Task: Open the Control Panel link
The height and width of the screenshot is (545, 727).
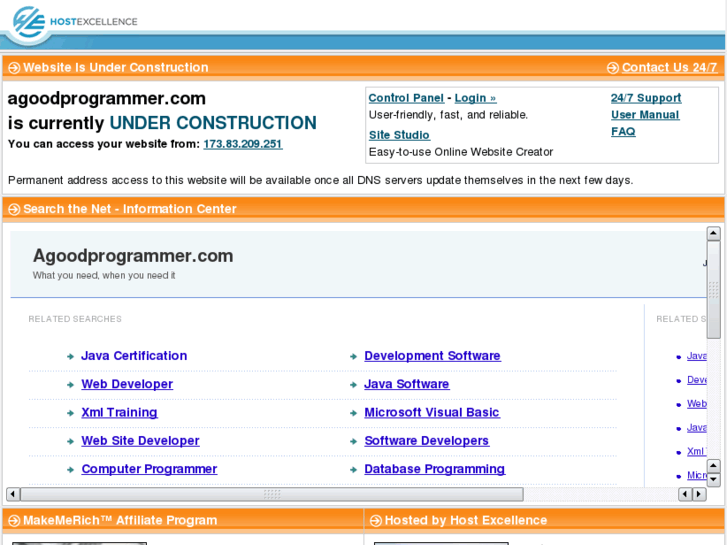Action: coord(406,98)
